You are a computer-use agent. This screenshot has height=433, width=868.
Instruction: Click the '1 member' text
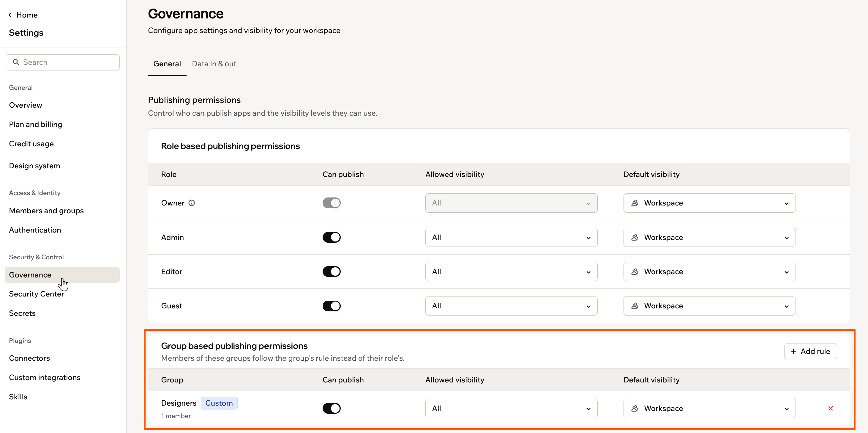176,416
